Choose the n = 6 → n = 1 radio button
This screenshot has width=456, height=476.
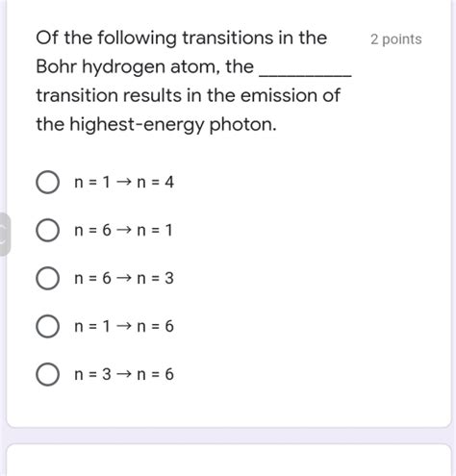pos(47,230)
